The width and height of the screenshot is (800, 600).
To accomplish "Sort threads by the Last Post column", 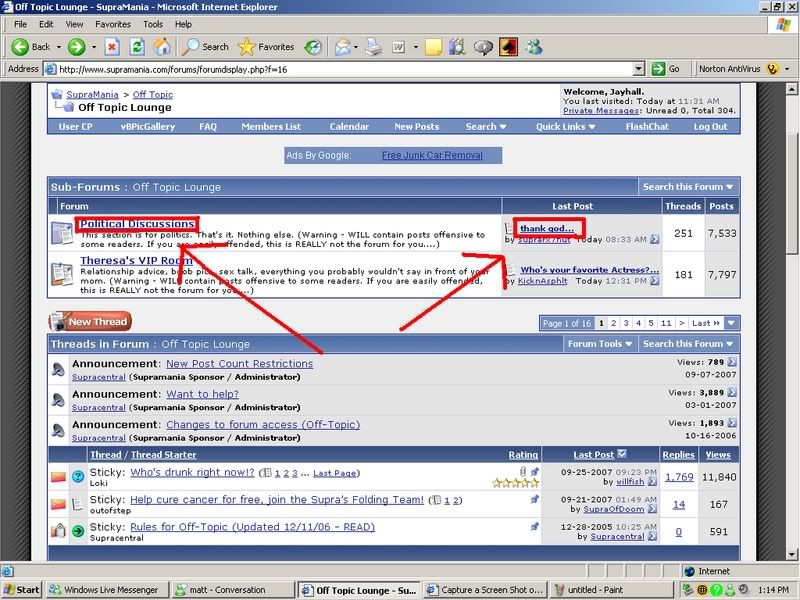I will pos(594,455).
